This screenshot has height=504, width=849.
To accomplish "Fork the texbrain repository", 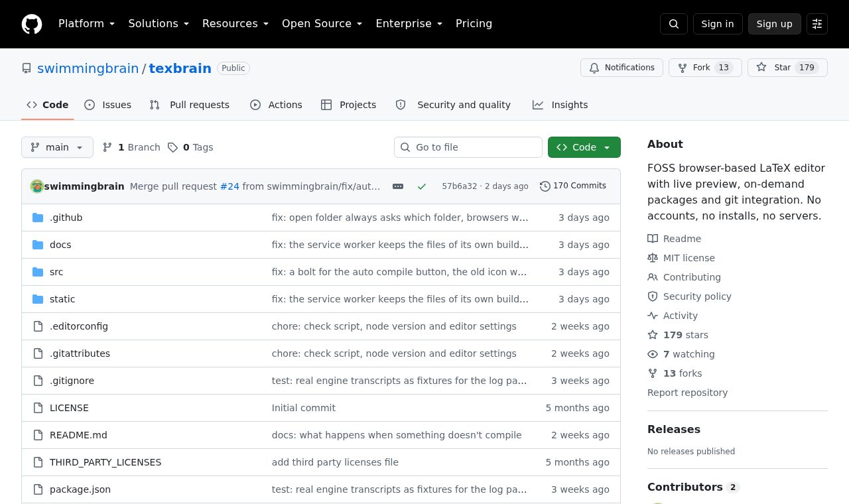I will [705, 68].
